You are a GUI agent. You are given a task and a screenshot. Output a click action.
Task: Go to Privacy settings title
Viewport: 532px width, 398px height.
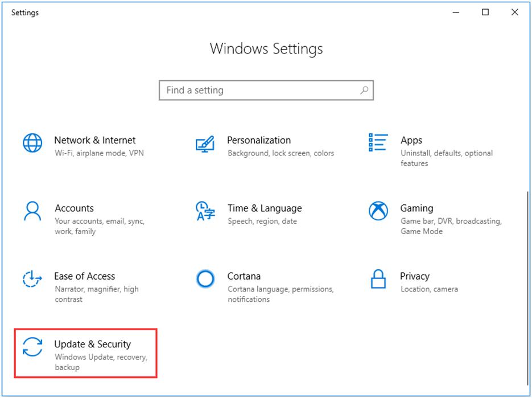tap(415, 276)
